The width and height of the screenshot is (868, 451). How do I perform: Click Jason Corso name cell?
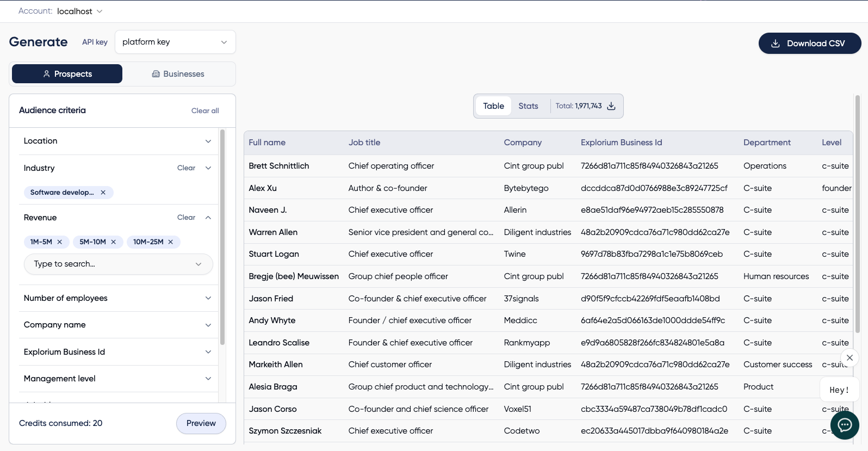(x=272, y=409)
